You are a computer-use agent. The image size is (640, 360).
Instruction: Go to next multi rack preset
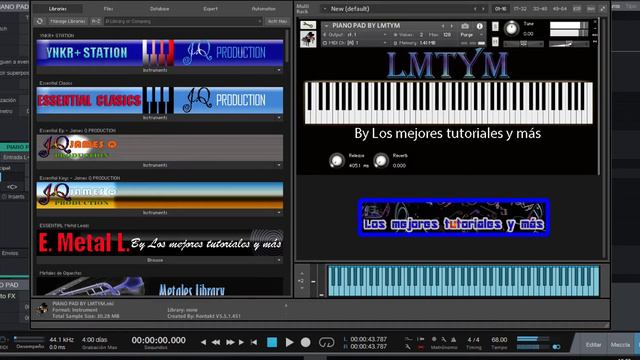483,9
